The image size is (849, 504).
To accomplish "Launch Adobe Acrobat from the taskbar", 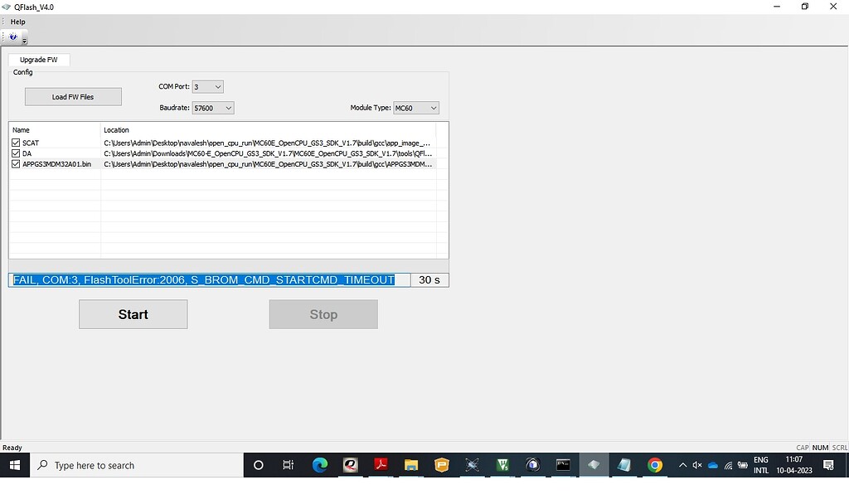I will tap(381, 465).
